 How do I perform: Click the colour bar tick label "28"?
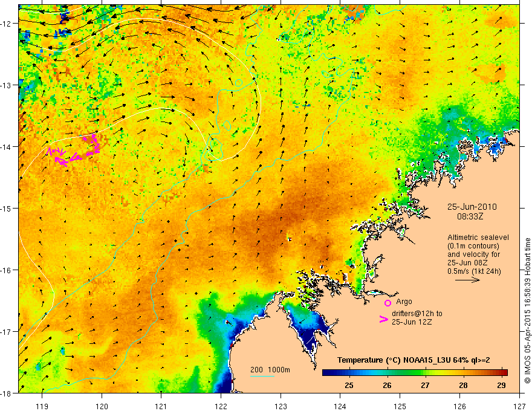(x=463, y=385)
